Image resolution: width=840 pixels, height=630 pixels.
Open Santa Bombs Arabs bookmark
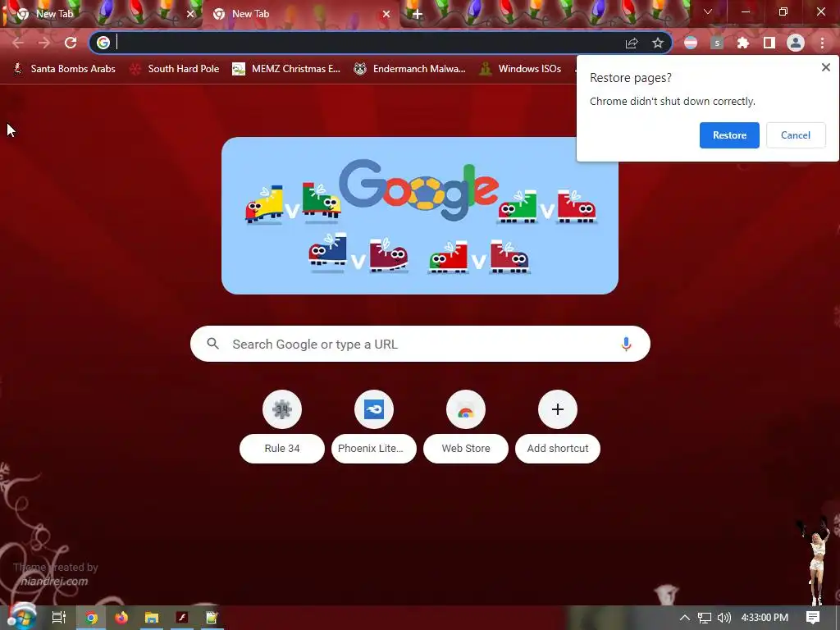64,69
